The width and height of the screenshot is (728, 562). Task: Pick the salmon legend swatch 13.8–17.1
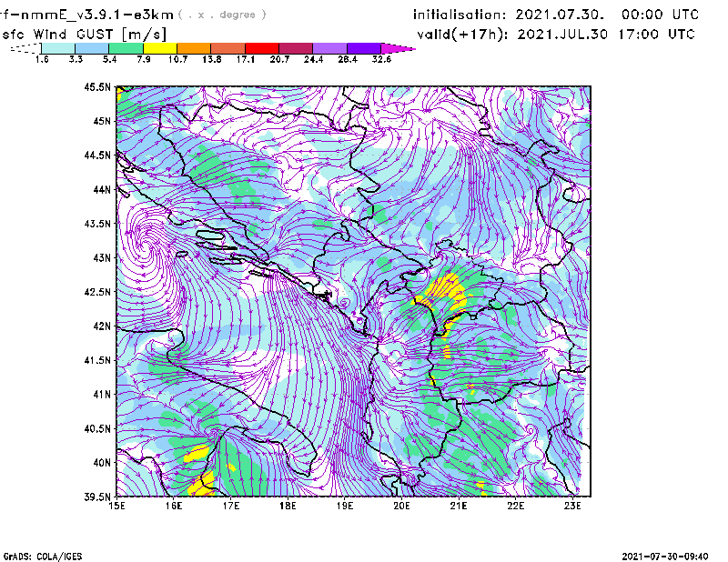click(x=228, y=48)
